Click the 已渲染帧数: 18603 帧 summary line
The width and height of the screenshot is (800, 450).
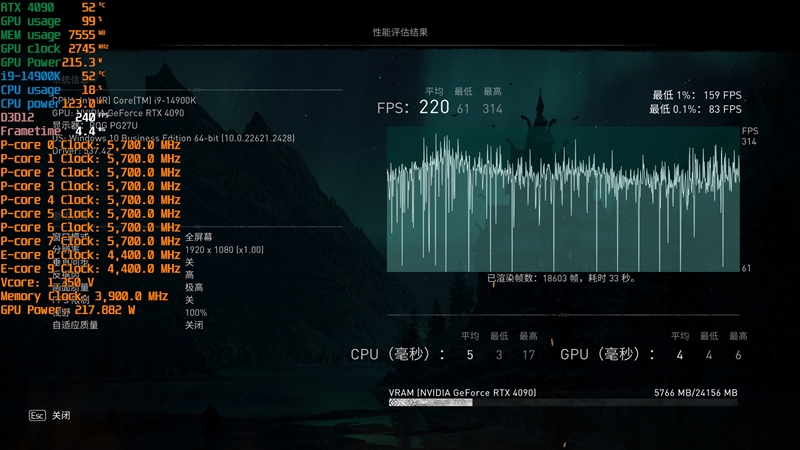pos(561,279)
